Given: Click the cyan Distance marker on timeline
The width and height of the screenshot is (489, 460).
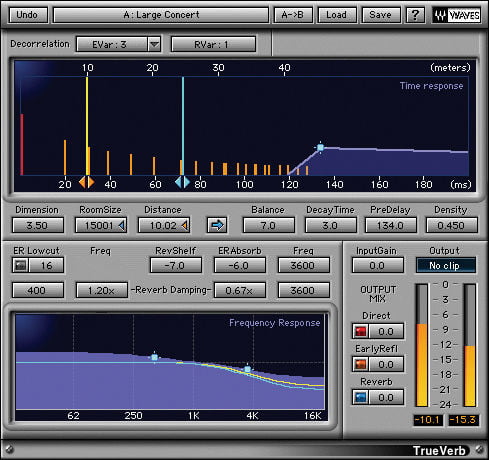Looking at the screenshot, I should pyautogui.click(x=182, y=183).
